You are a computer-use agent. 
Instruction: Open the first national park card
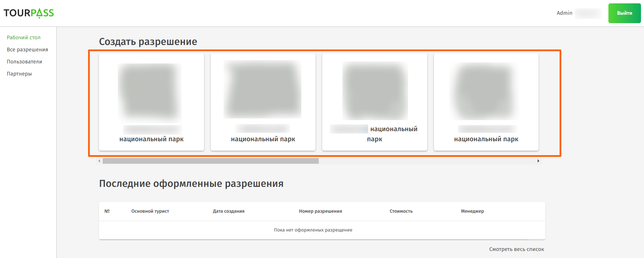coord(151,102)
